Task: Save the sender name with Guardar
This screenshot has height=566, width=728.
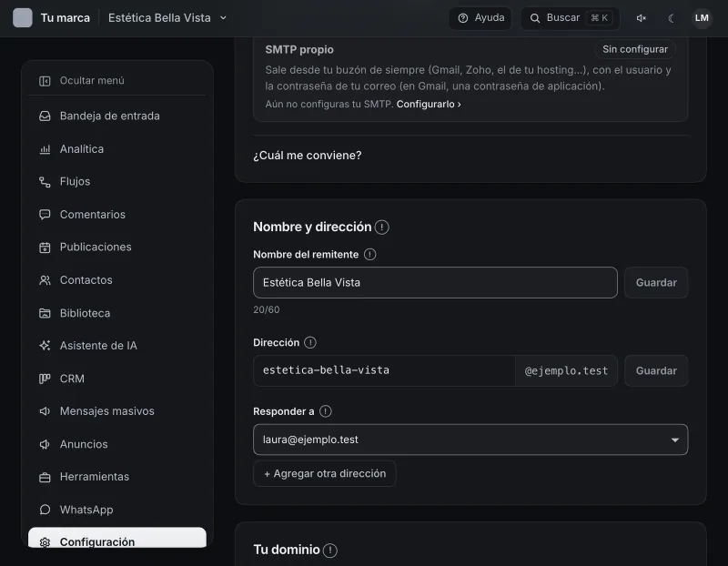Action: click(x=656, y=283)
